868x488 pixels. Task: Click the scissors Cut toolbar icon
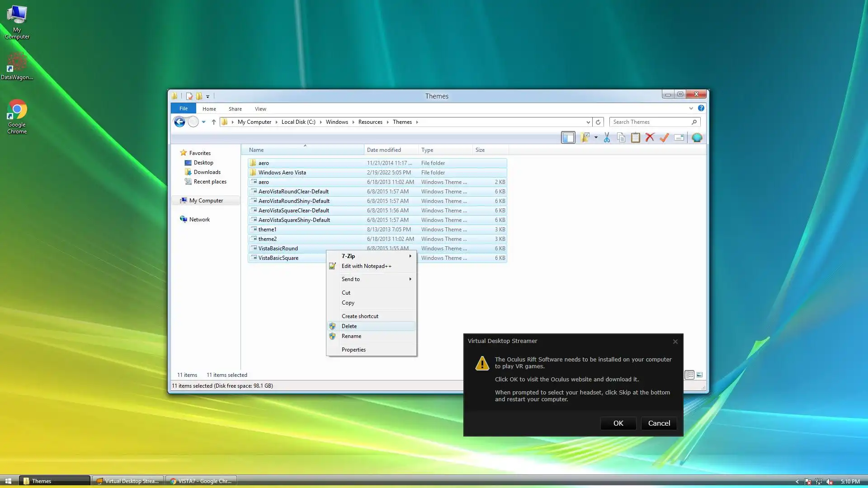click(x=607, y=138)
